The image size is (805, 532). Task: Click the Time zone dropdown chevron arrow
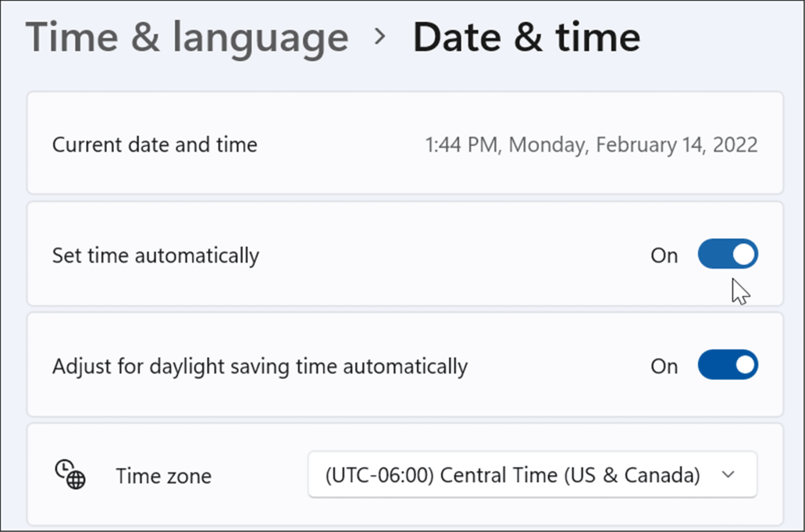[x=729, y=475]
